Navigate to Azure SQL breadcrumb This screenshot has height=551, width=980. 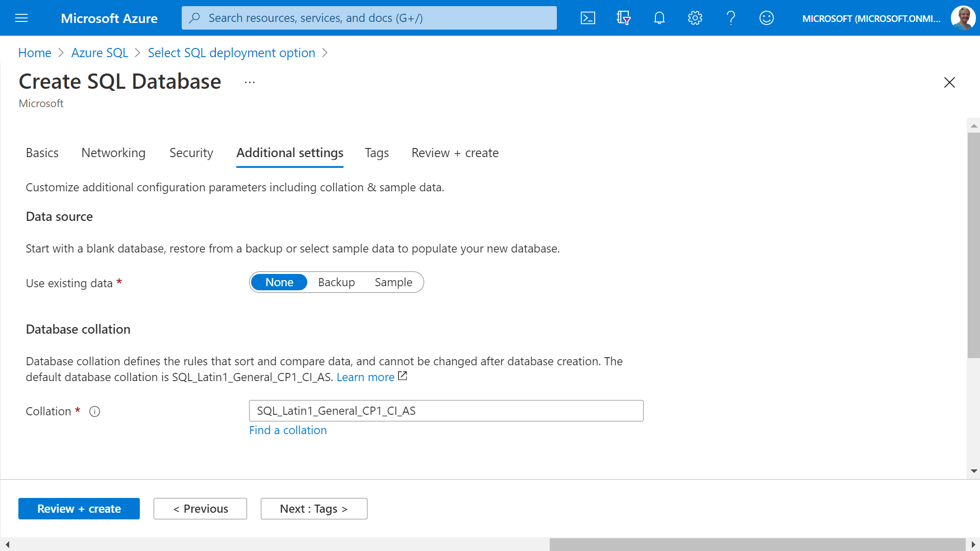[100, 53]
